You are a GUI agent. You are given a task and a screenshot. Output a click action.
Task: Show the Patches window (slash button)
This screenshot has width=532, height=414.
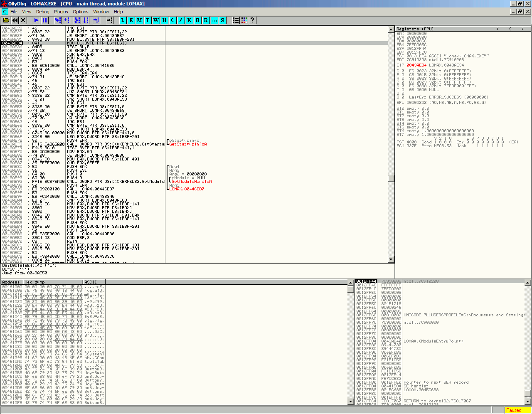point(181,20)
